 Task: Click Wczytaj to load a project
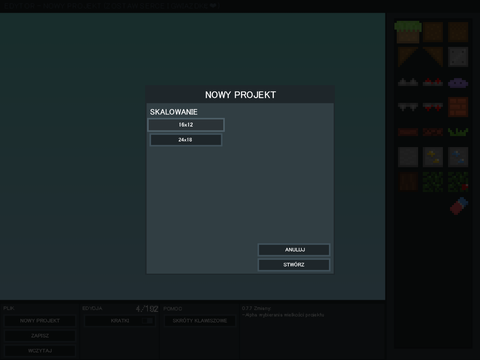(40, 351)
